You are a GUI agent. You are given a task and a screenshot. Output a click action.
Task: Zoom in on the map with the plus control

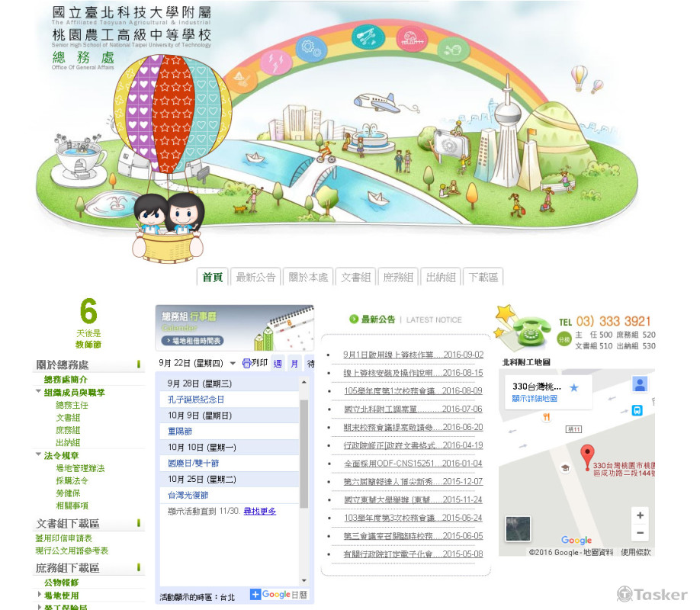point(639,515)
